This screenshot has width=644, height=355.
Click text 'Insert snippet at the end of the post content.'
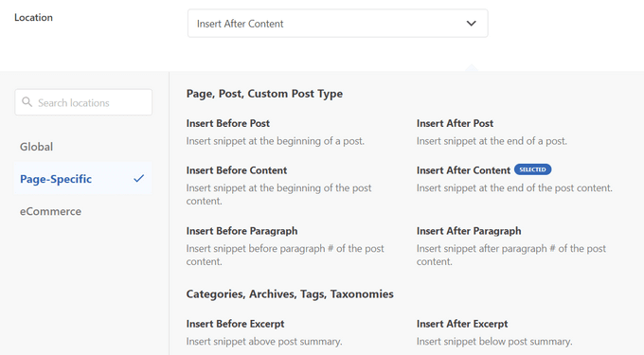tap(514, 187)
